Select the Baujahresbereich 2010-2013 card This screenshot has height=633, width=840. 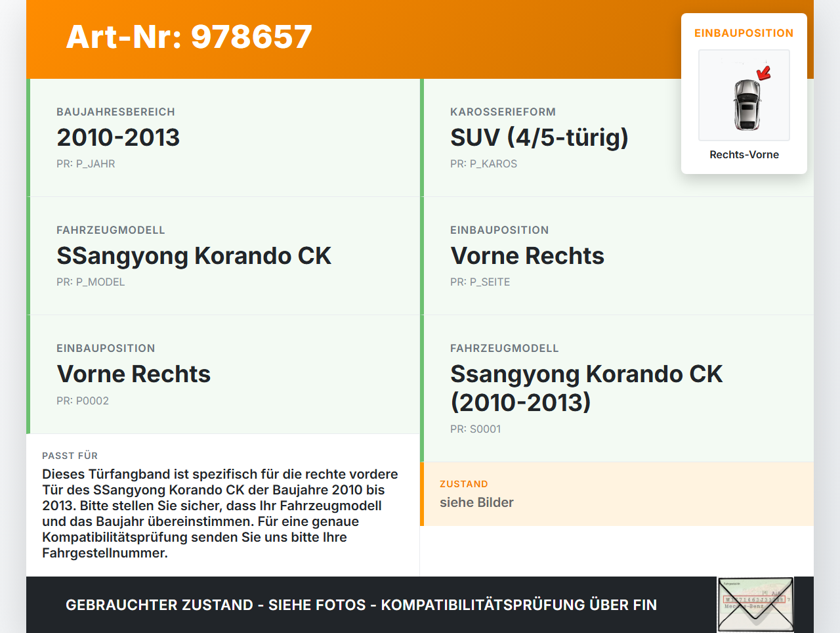click(x=223, y=137)
